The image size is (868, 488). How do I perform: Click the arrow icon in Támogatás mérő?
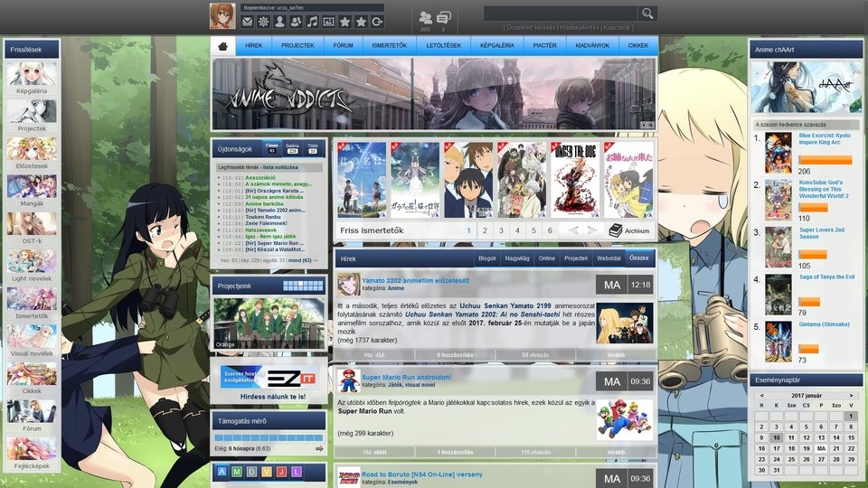pos(319,449)
